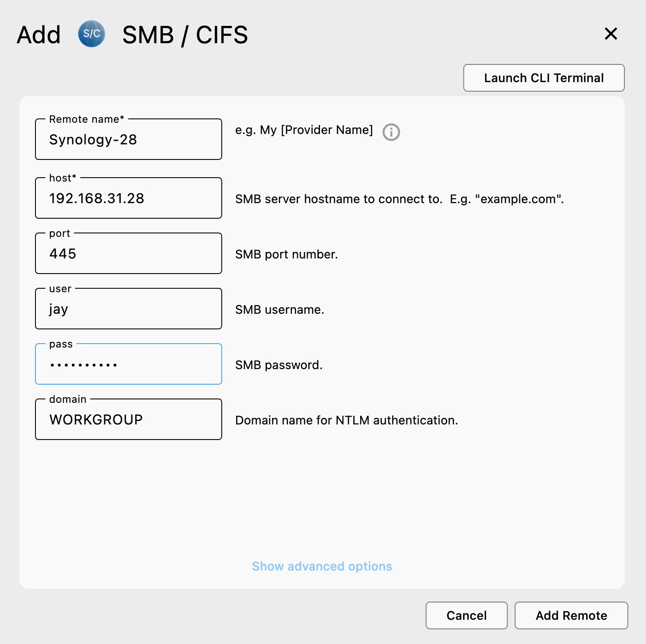Click the 'Domain name for NTLM authentication' text
The width and height of the screenshot is (646, 644).
click(346, 420)
